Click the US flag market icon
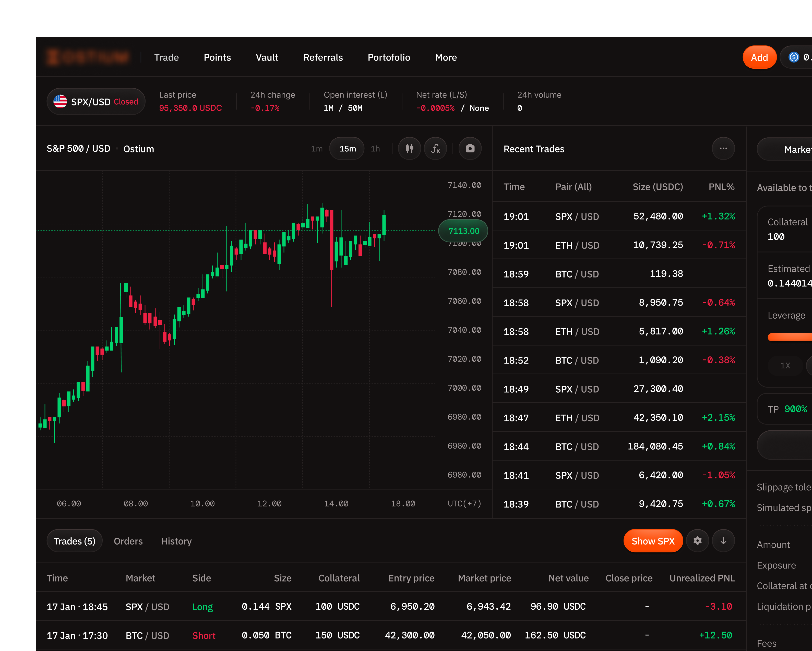Viewport: 812px width, 651px height. pyautogui.click(x=60, y=102)
